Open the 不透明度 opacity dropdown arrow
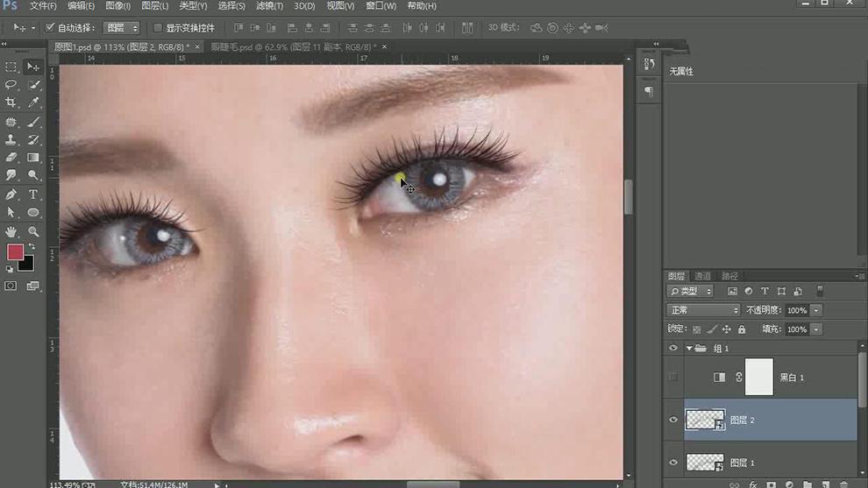868x488 pixels. point(816,310)
